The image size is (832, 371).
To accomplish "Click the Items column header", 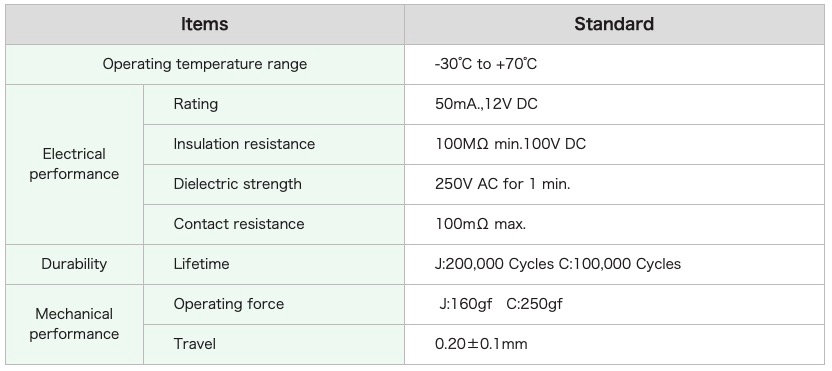I will coord(205,24).
